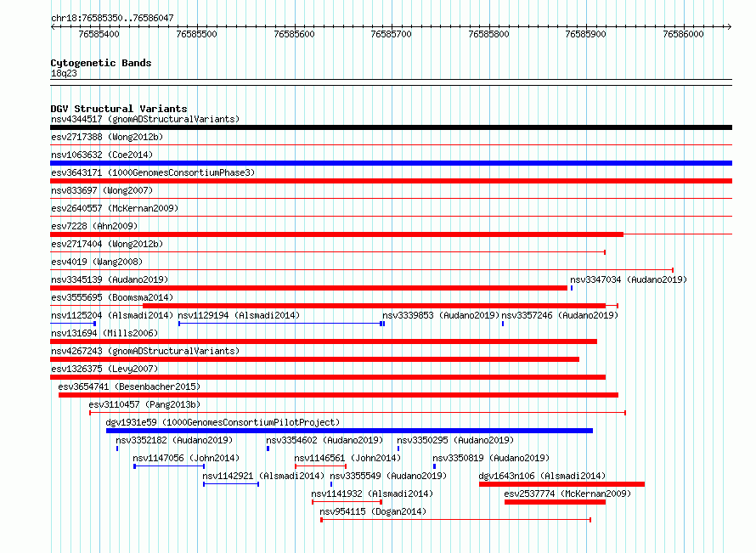This screenshot has width=756, height=553.
Task: Open the esv2717388 (Wong2012b) variant
Action: [x=107, y=137]
